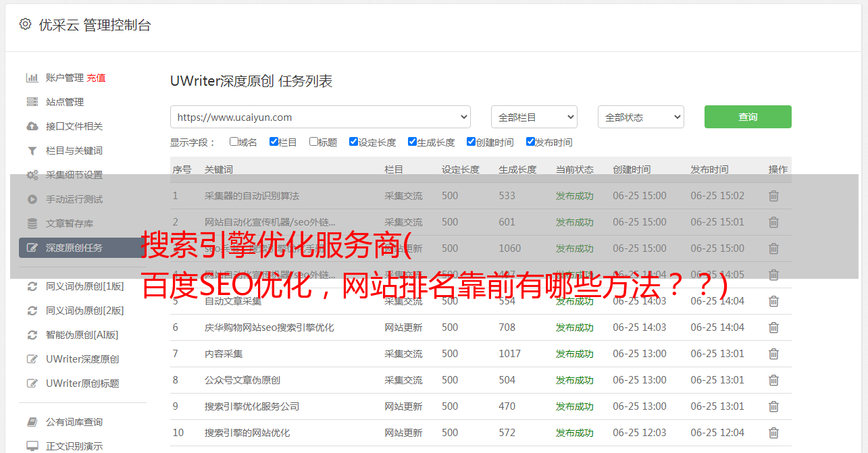Open 账户管理 bar chart icon
The width and height of the screenshot is (868, 453).
click(32, 78)
